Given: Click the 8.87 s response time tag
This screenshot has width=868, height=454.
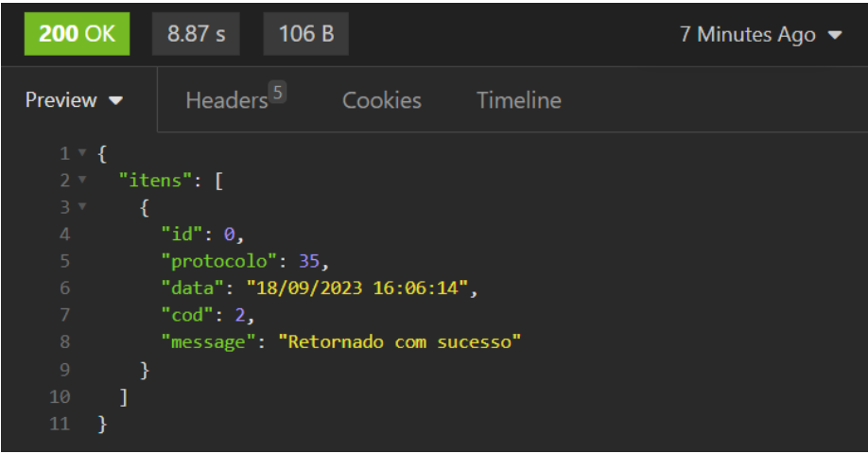Looking at the screenshot, I should [196, 34].
